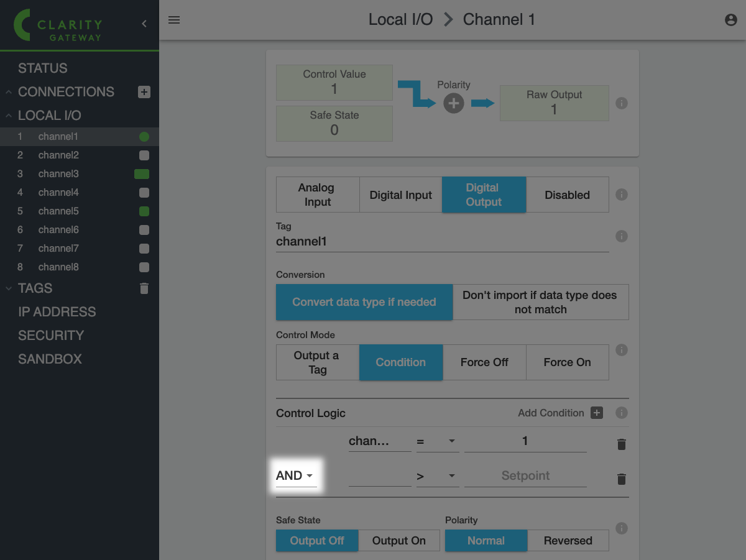Choose the Force Off control mode
The height and width of the screenshot is (560, 746).
coord(484,362)
